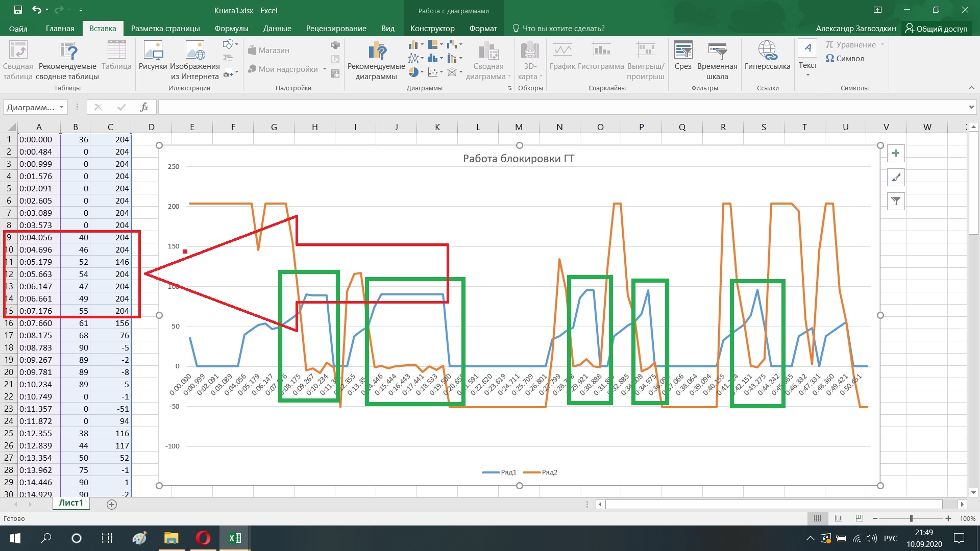Screen dimensions: 980x551
Task: Switch to Page Break Preview in status bar
Action: tap(860, 518)
